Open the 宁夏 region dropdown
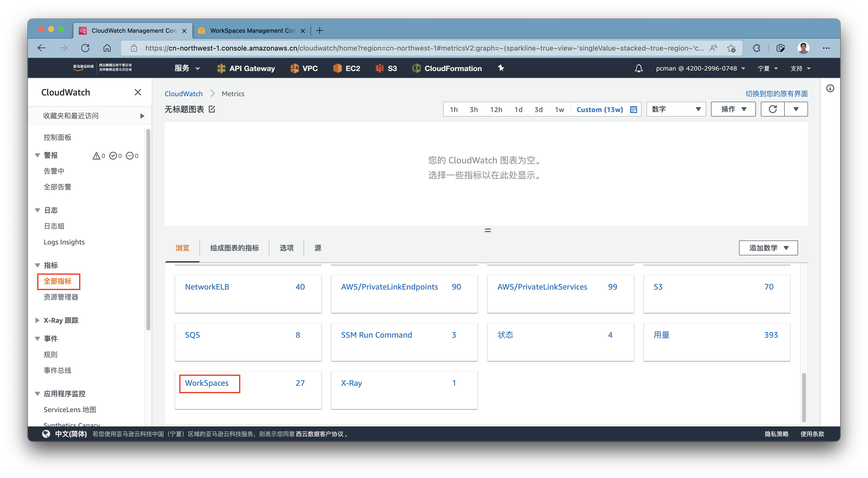Image resolution: width=868 pixels, height=478 pixels. click(x=768, y=68)
